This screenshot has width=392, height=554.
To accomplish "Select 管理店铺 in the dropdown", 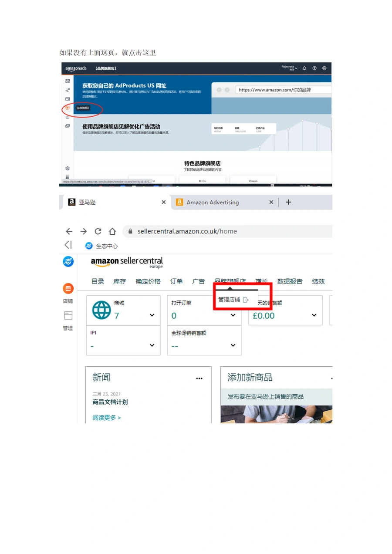I will pyautogui.click(x=233, y=300).
